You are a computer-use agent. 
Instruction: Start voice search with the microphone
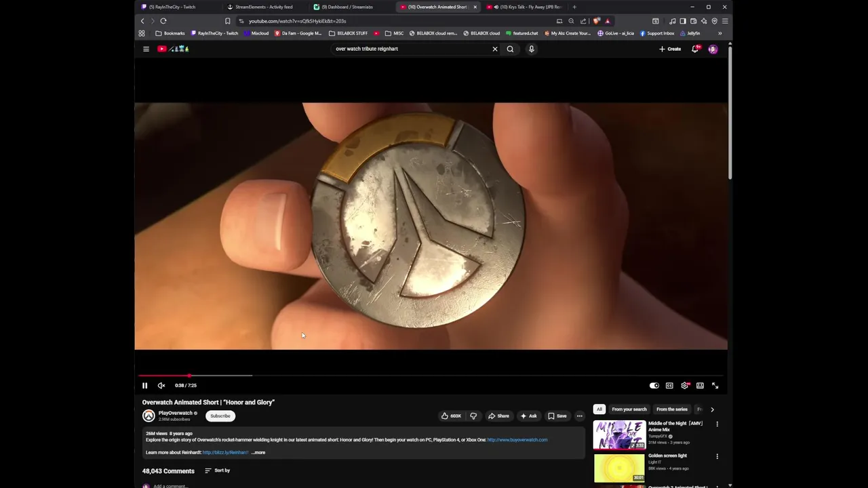pyautogui.click(x=532, y=49)
